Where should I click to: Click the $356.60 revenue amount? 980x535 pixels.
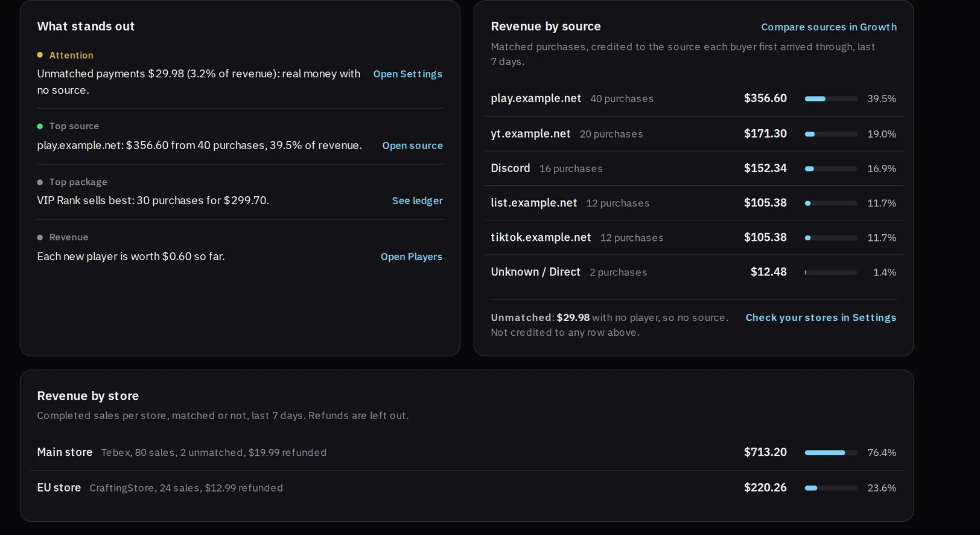click(765, 98)
